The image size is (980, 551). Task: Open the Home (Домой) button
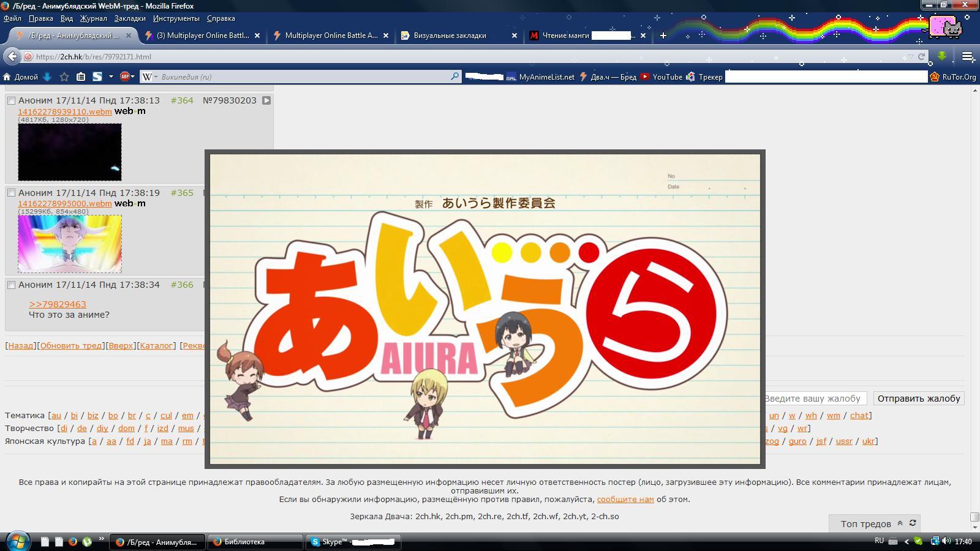[20, 77]
